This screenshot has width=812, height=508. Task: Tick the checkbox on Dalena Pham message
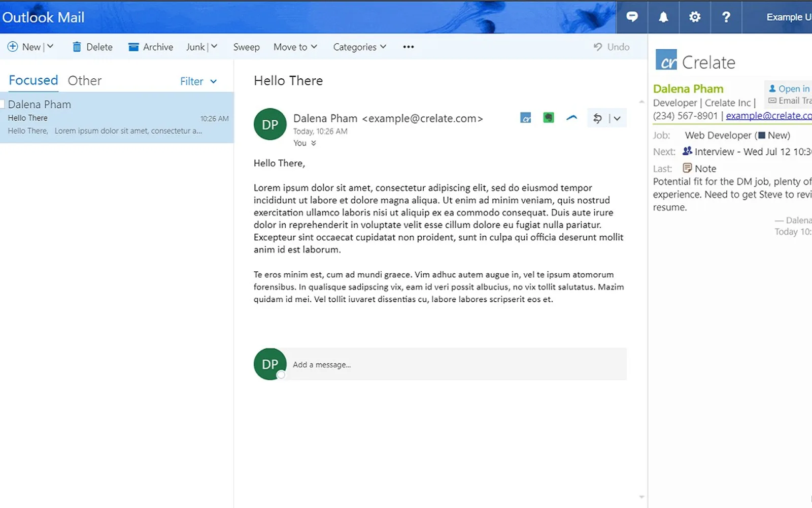coord(2,104)
